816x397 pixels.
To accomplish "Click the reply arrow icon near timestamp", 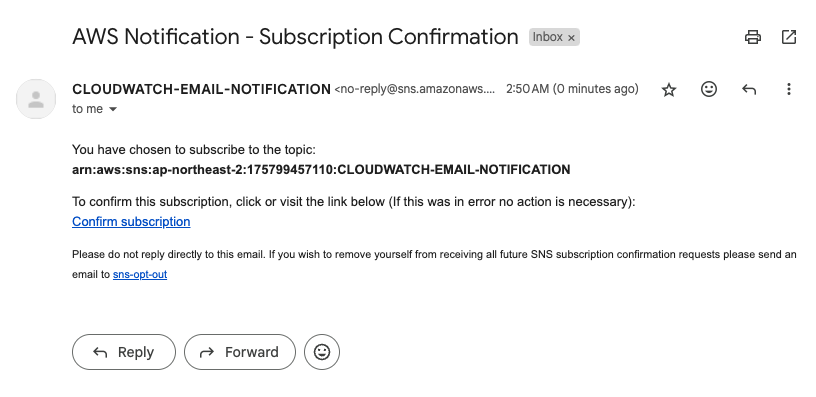I will pyautogui.click(x=749, y=89).
